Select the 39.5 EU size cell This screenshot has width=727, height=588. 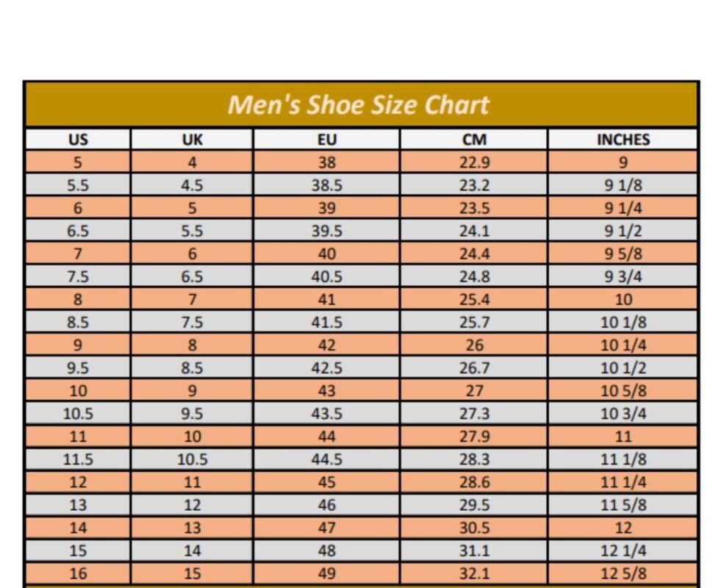(326, 231)
